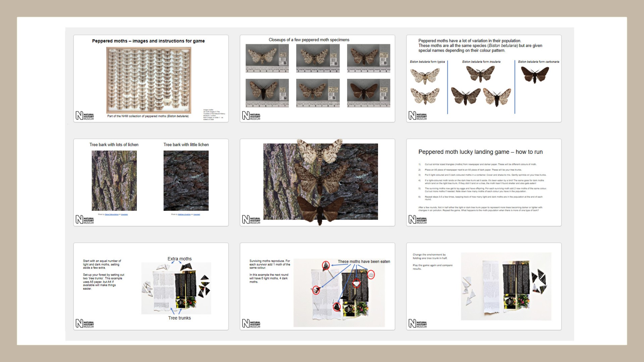Open the Unsplash link under the lichen bark photo
The image size is (644, 362).
point(124,215)
